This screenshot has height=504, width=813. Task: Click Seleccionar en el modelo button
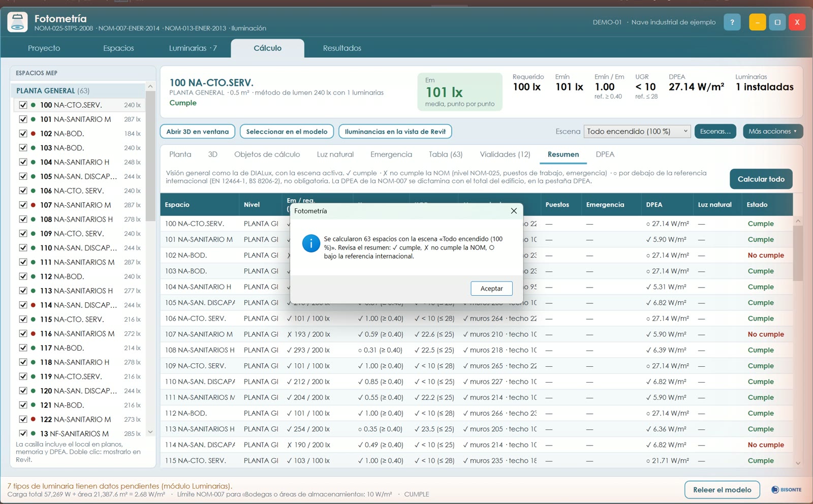(287, 132)
